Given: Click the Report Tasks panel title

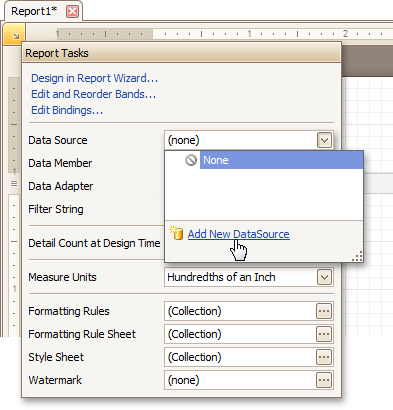Looking at the screenshot, I should (x=57, y=53).
